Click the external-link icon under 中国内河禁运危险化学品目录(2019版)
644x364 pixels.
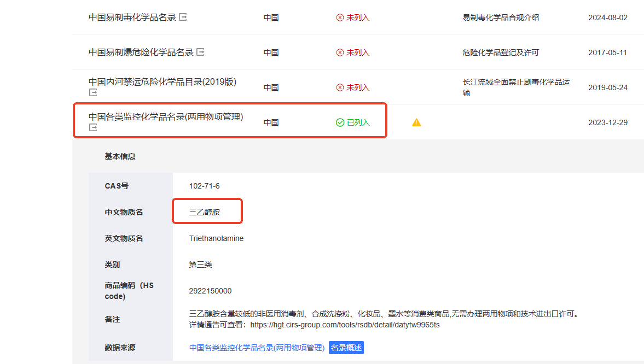pyautogui.click(x=93, y=93)
